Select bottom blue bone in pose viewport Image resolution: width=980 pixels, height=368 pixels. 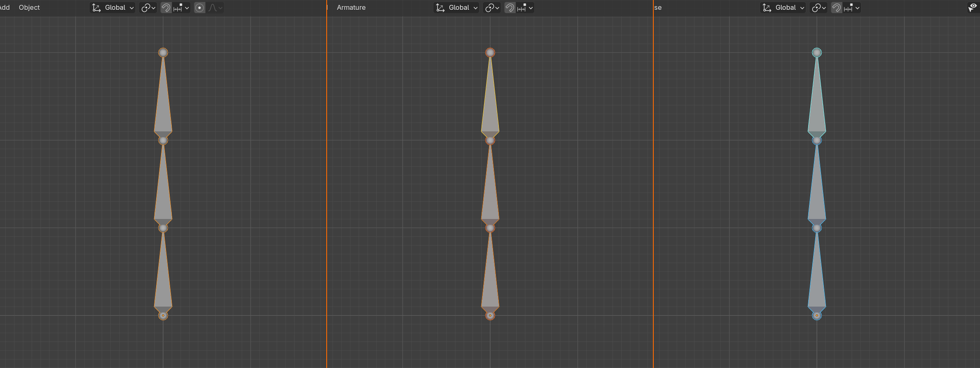[x=817, y=278]
